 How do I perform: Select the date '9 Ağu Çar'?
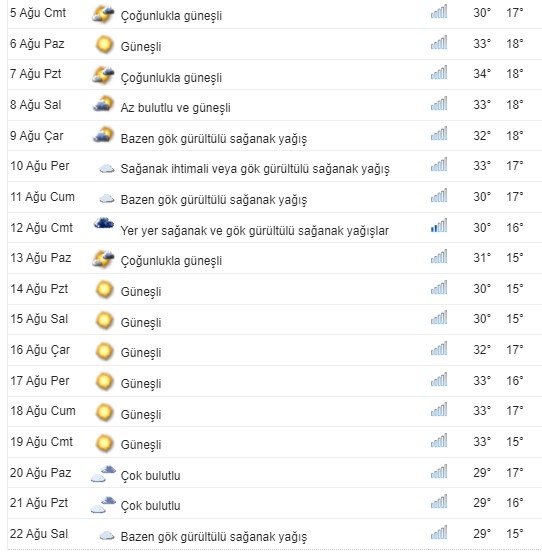click(37, 136)
